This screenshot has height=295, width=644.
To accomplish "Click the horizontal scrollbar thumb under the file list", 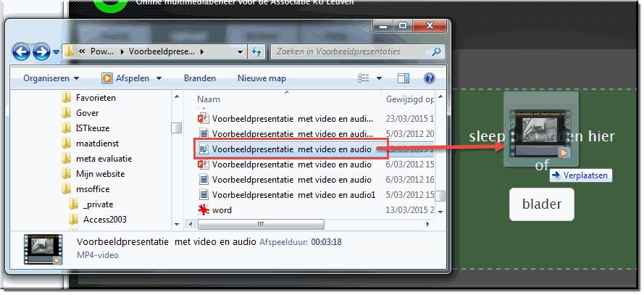I will [x=261, y=225].
